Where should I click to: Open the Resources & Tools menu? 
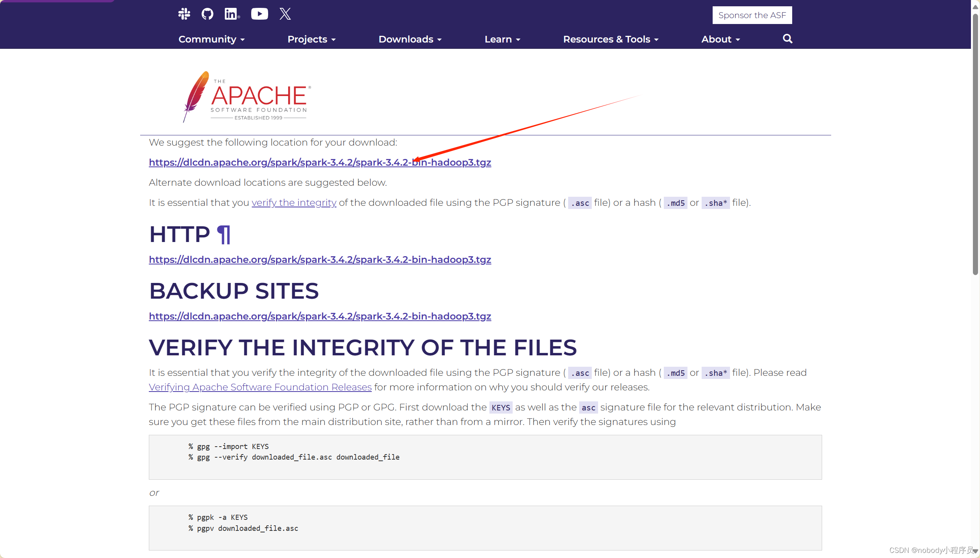point(611,39)
